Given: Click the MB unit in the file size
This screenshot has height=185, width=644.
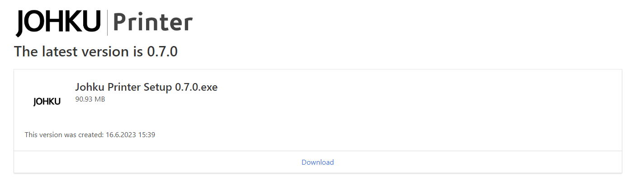Looking at the screenshot, I should pos(99,99).
